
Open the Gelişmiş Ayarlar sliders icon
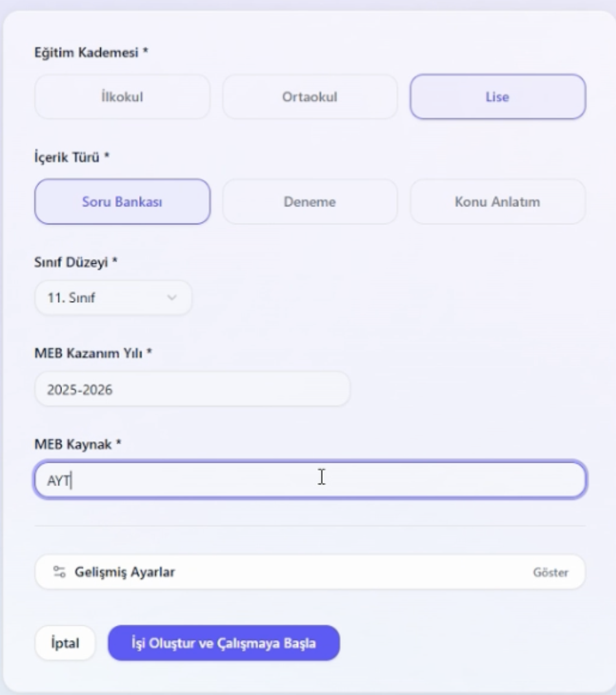(60, 572)
